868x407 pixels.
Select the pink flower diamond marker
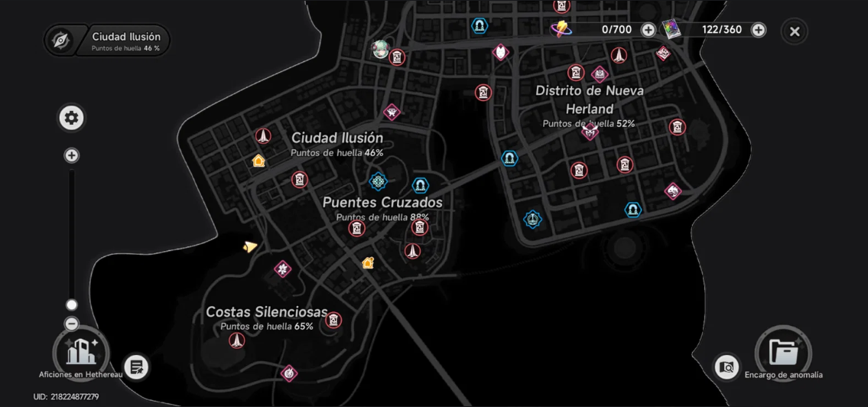pos(283,269)
